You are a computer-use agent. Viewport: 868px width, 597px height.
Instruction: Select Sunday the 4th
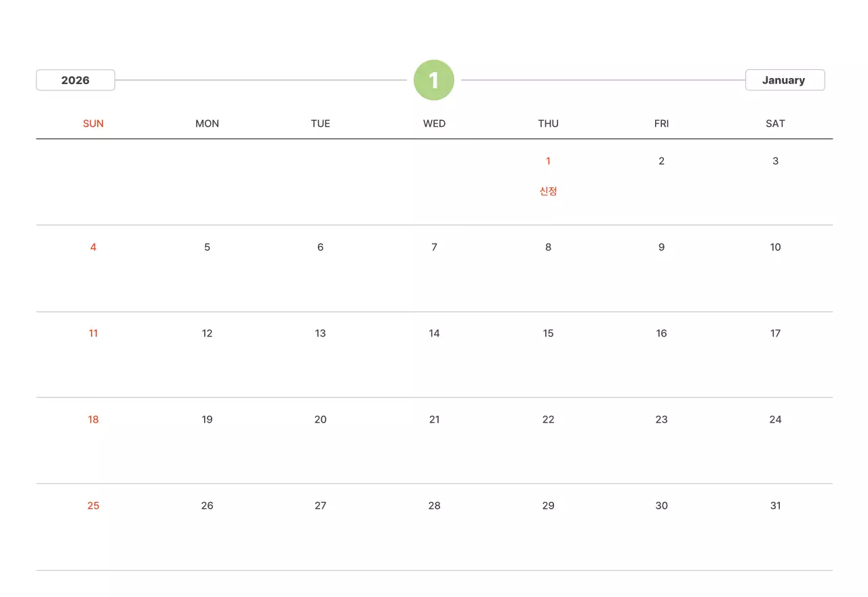[x=94, y=248]
